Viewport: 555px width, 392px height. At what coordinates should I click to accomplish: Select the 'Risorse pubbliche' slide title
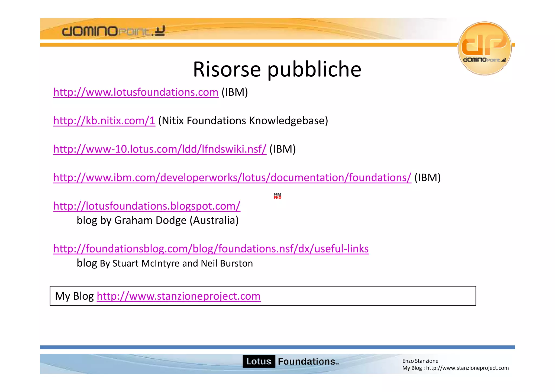click(277, 69)
